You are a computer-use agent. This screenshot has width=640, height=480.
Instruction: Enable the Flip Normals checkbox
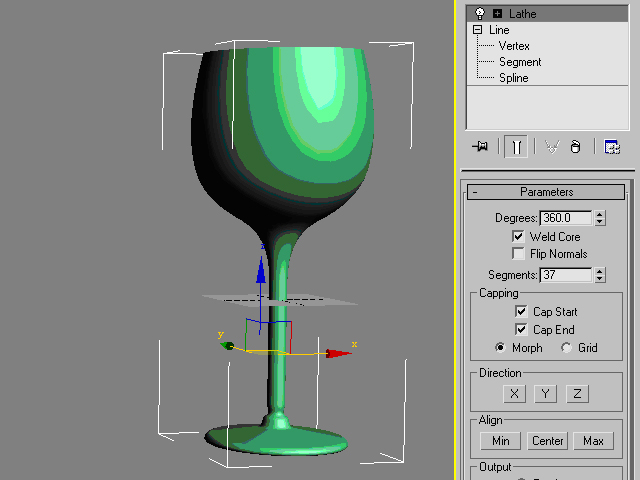click(518, 254)
